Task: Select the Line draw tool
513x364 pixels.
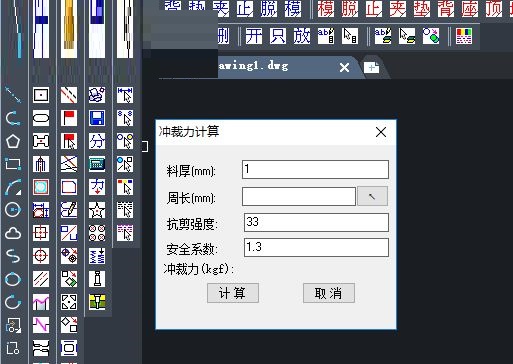Action: click(13, 95)
